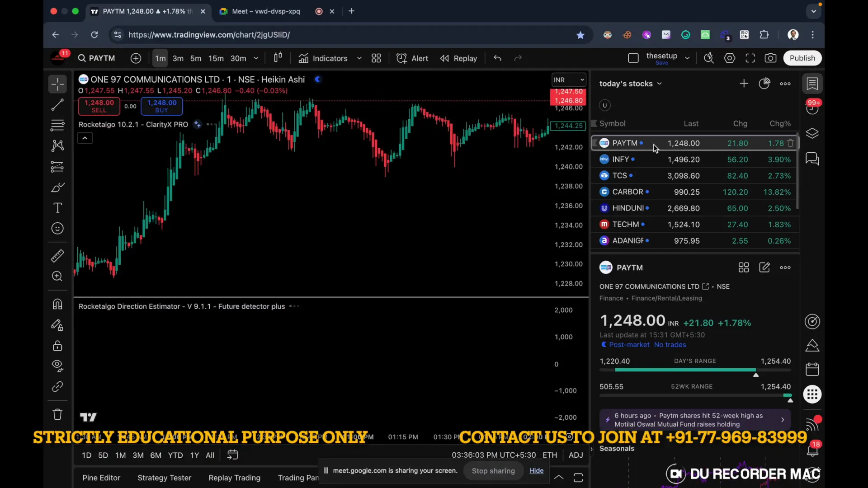Open the quick search magnifier icon
868x488 pixels.
pos(709,58)
